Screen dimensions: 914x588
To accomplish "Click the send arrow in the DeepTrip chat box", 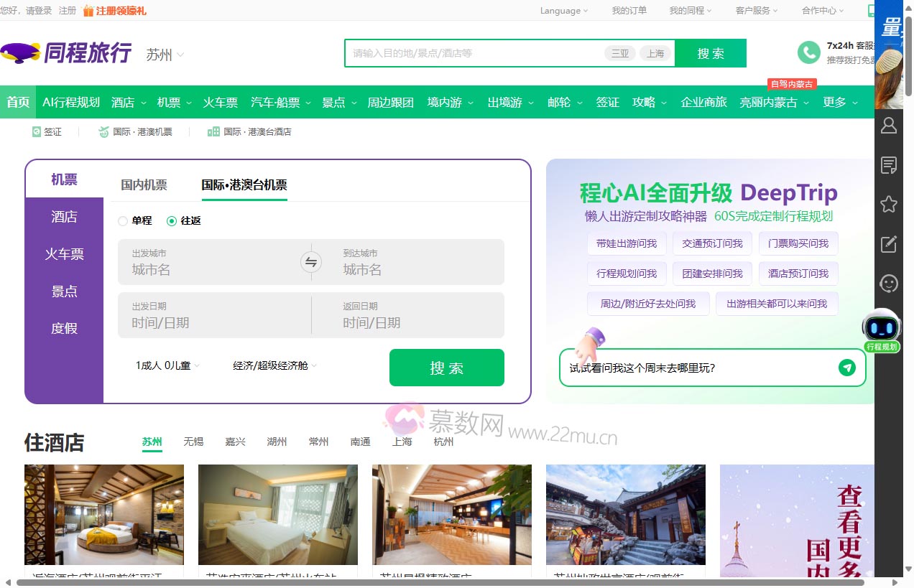I will pyautogui.click(x=847, y=368).
